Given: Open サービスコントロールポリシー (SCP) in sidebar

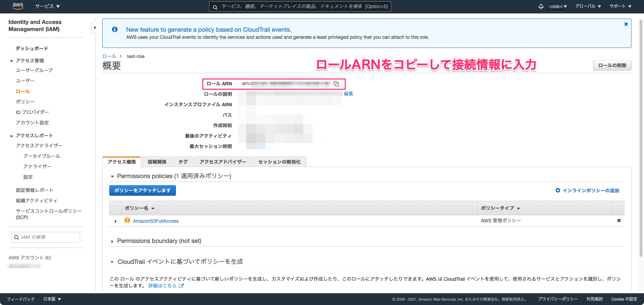Looking at the screenshot, I should [49, 214].
